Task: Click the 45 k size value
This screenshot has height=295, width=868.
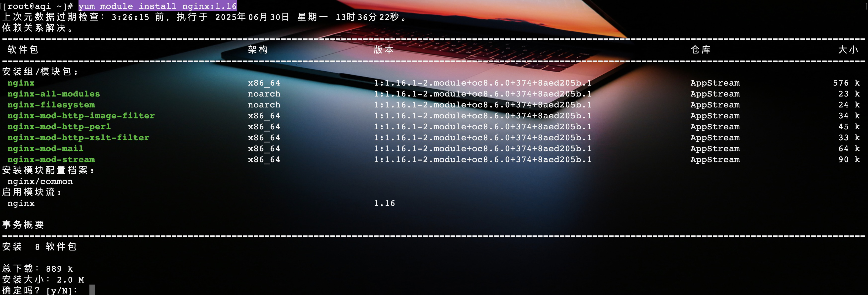Action: [x=849, y=127]
